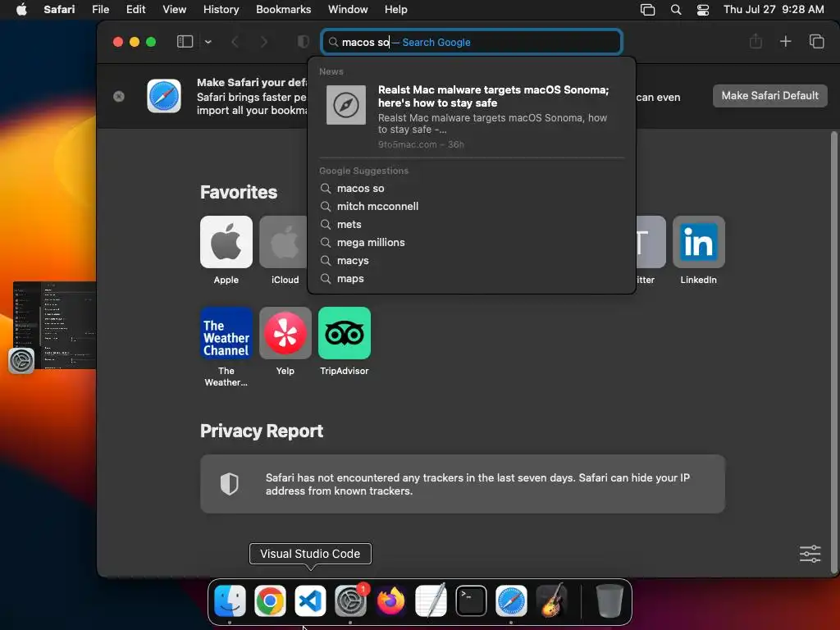Open the Realst Mac malware news result

click(472, 116)
